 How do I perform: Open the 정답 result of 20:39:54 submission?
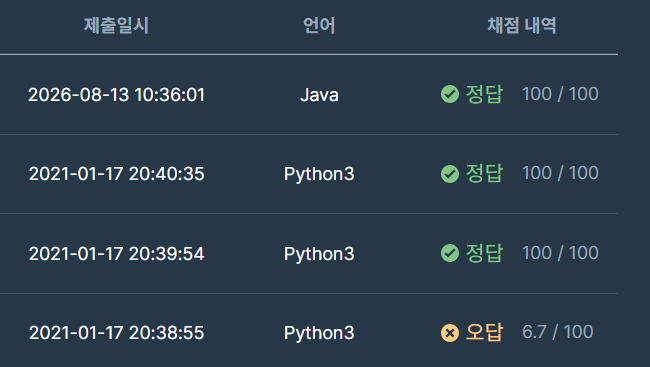484,253
